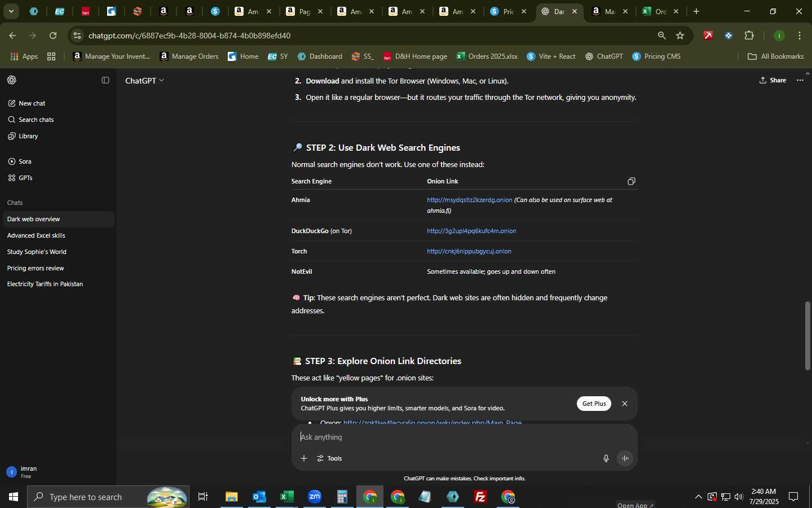This screenshot has width=812, height=508.
Task: Open Search chats
Action: 31,120
